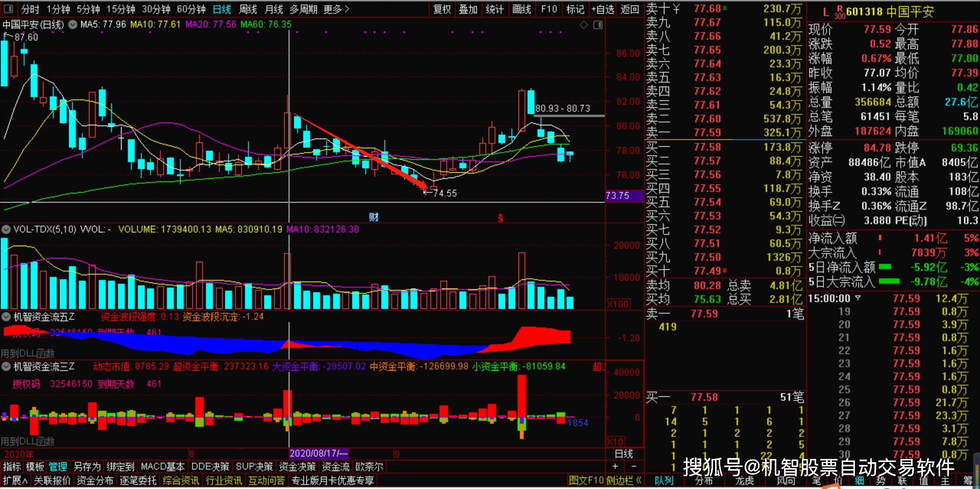The image size is (980, 489).
Task: Expand the 扩展 panel
Action: 15,480
